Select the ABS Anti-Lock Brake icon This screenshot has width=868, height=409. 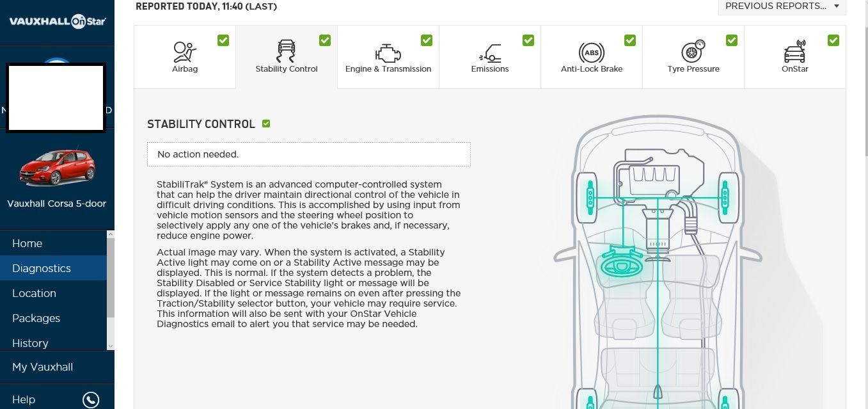[591, 52]
